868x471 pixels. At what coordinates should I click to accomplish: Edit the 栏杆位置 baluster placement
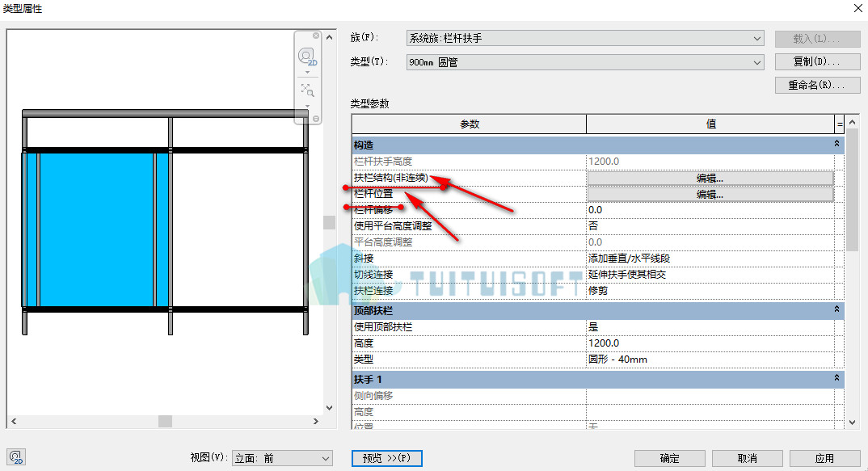point(710,194)
